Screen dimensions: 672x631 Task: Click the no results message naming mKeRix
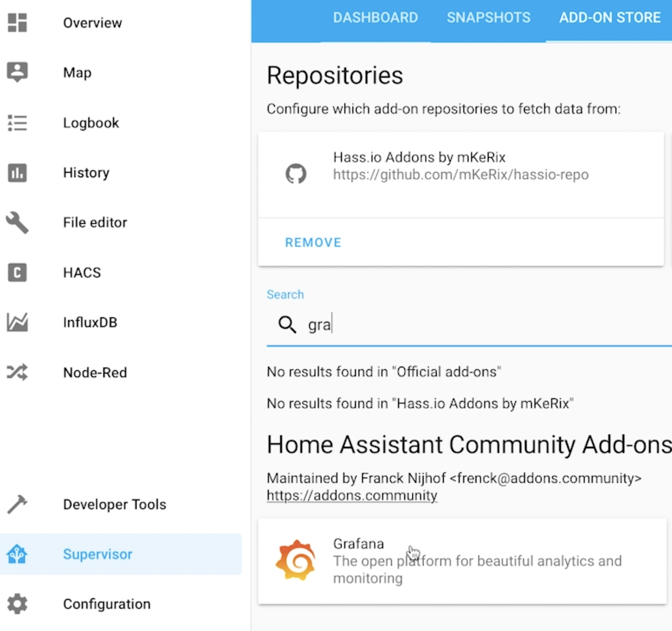[x=420, y=404]
